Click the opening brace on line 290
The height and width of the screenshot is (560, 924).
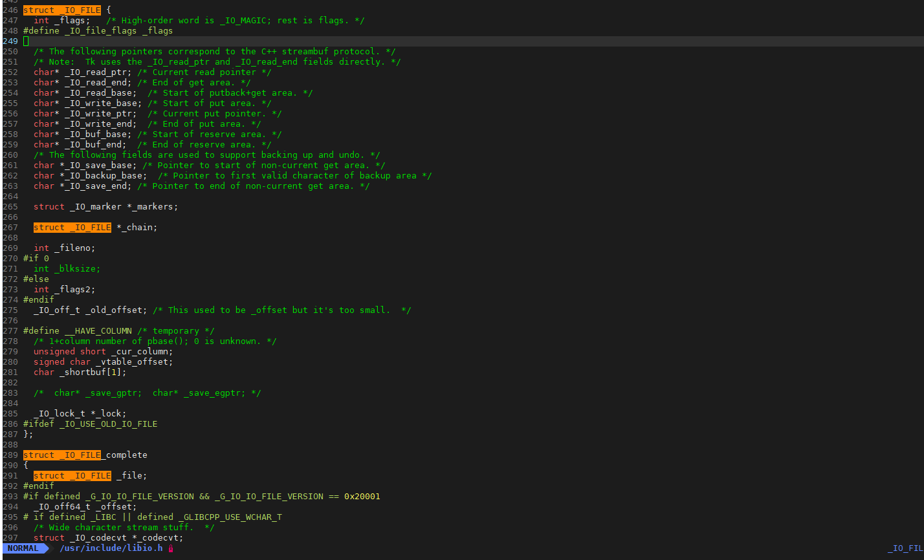coord(26,466)
